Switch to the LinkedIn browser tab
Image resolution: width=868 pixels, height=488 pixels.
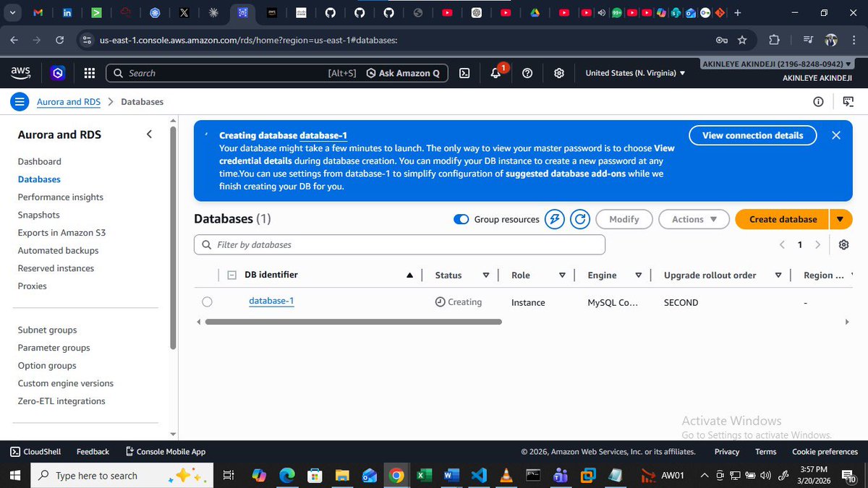(x=67, y=12)
